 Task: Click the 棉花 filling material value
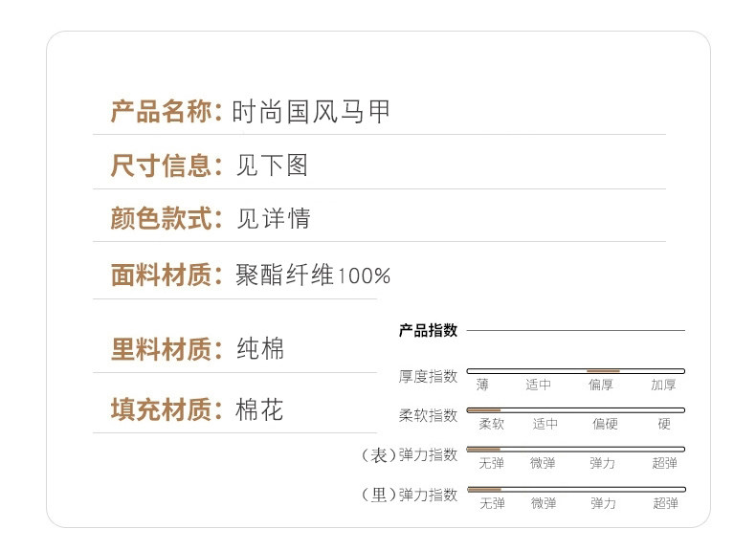coord(260,410)
